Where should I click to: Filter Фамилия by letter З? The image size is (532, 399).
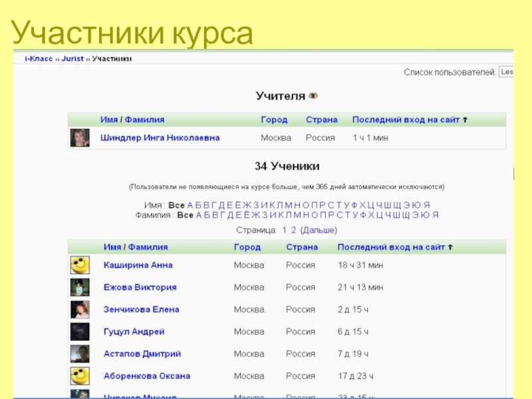click(265, 215)
